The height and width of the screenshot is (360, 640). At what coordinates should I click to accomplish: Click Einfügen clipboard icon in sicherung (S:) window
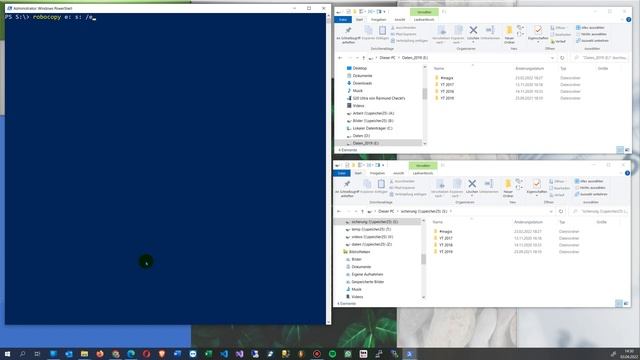[x=381, y=183]
